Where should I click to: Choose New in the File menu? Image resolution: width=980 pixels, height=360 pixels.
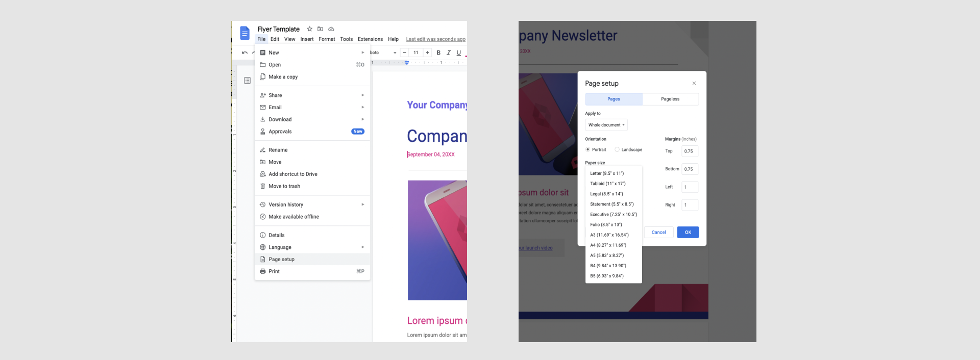(312, 53)
